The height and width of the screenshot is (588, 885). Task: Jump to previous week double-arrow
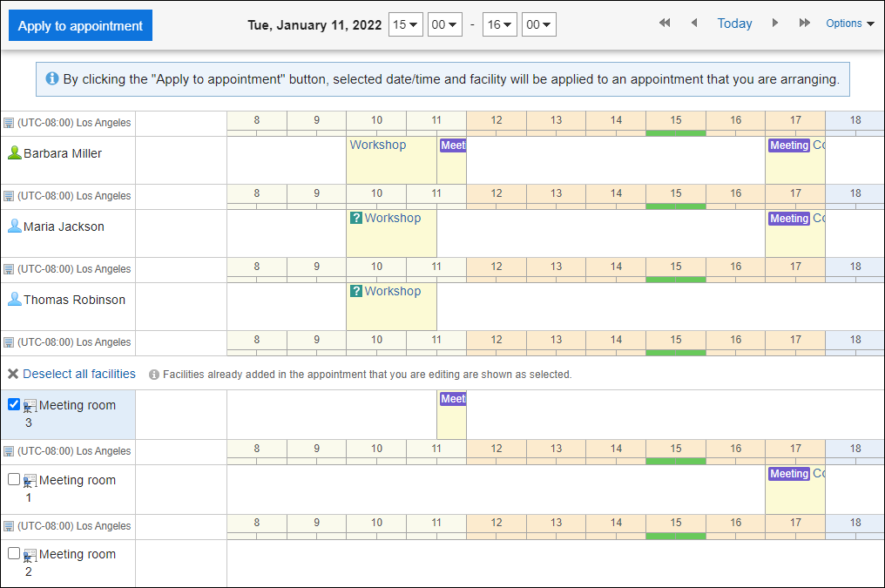[x=665, y=24]
